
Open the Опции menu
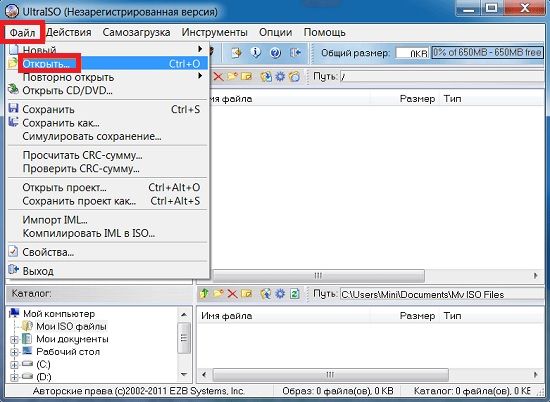click(276, 32)
